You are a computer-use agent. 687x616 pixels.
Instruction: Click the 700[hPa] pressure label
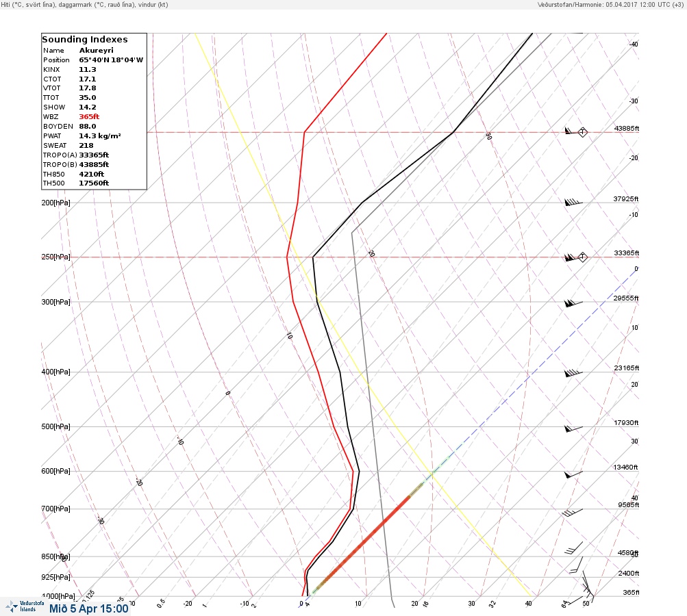[55, 509]
